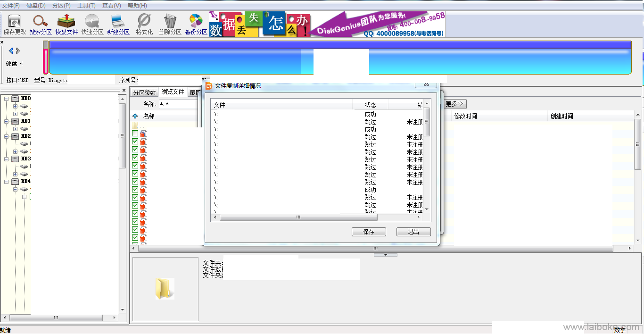Collapse the HD2 disk node
Image resolution: width=644 pixels, height=334 pixels.
click(7, 136)
